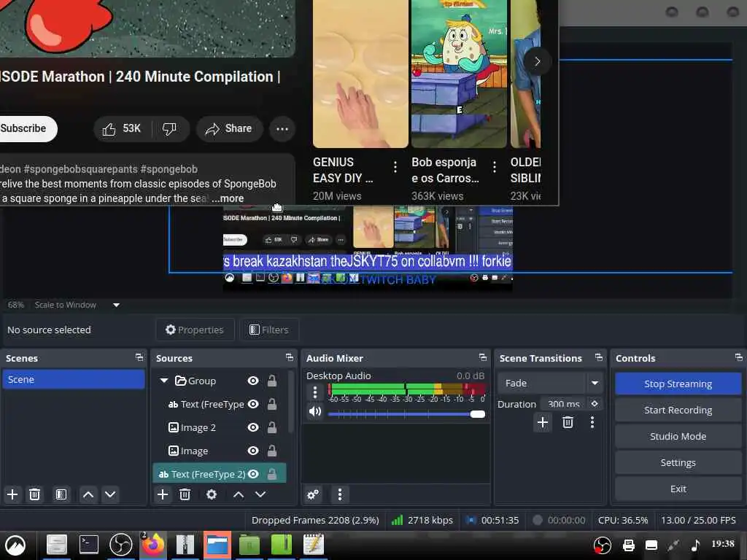Open Audio Mixer bottom three-dot menu
The height and width of the screenshot is (560, 747).
point(340,494)
